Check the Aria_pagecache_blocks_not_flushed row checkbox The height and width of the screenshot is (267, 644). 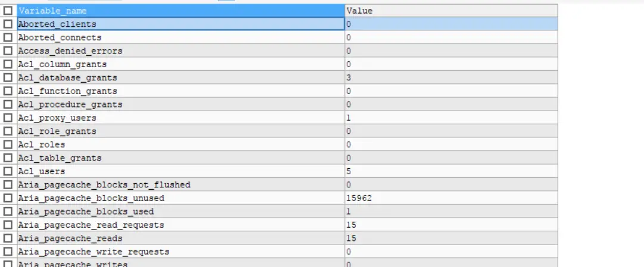pyautogui.click(x=8, y=184)
